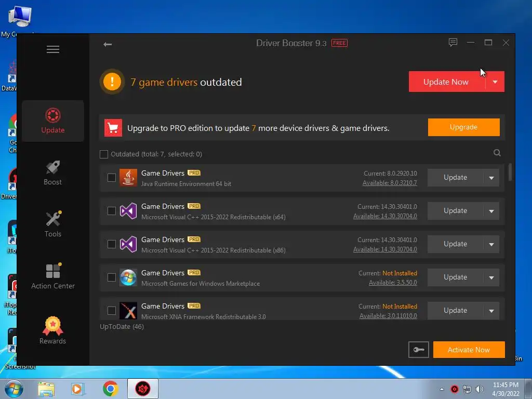Launch the media player from the taskbar

[78, 389]
